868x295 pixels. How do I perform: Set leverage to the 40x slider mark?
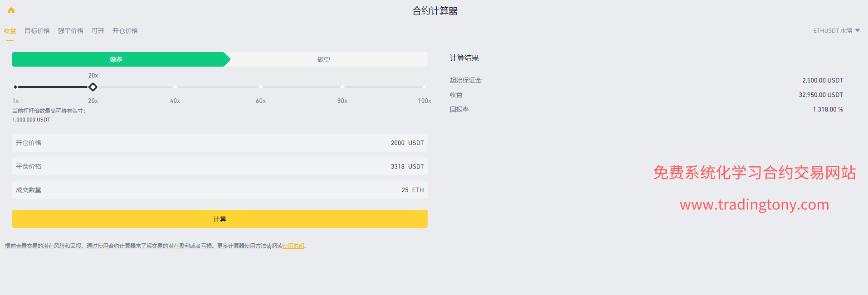pyautogui.click(x=175, y=87)
